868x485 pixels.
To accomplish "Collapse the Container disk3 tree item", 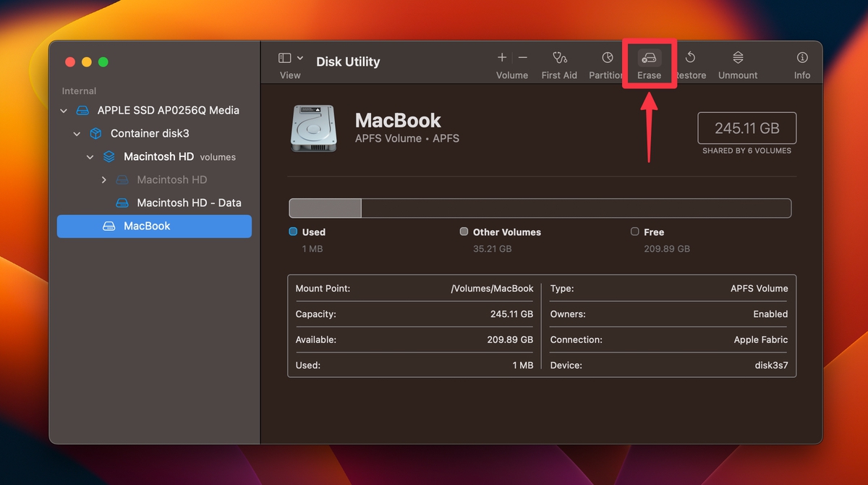I will tap(77, 133).
